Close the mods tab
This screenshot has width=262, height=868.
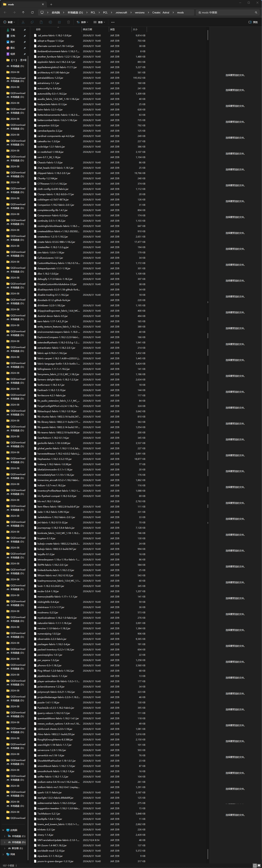[x=43, y=4]
